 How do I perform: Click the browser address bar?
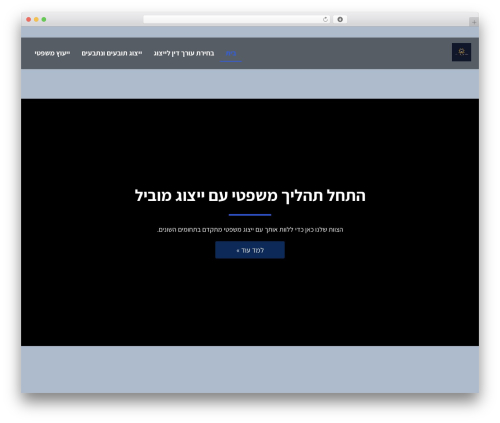237,19
